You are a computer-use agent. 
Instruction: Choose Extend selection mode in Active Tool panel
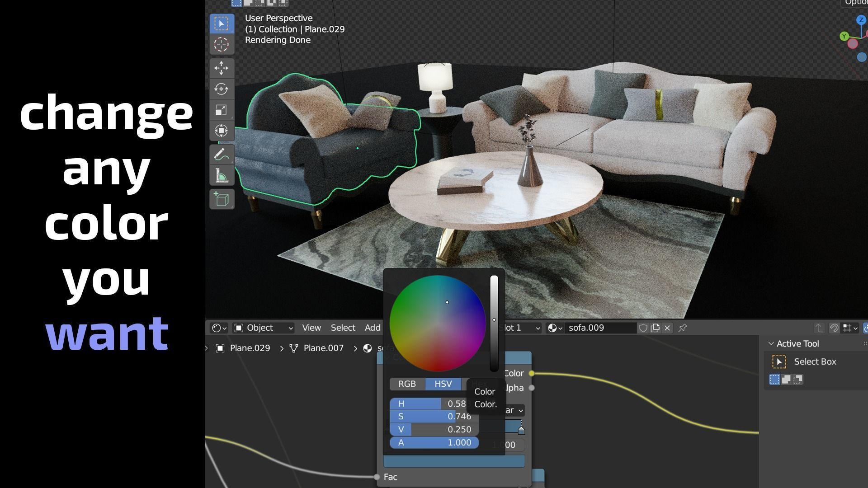tap(786, 380)
